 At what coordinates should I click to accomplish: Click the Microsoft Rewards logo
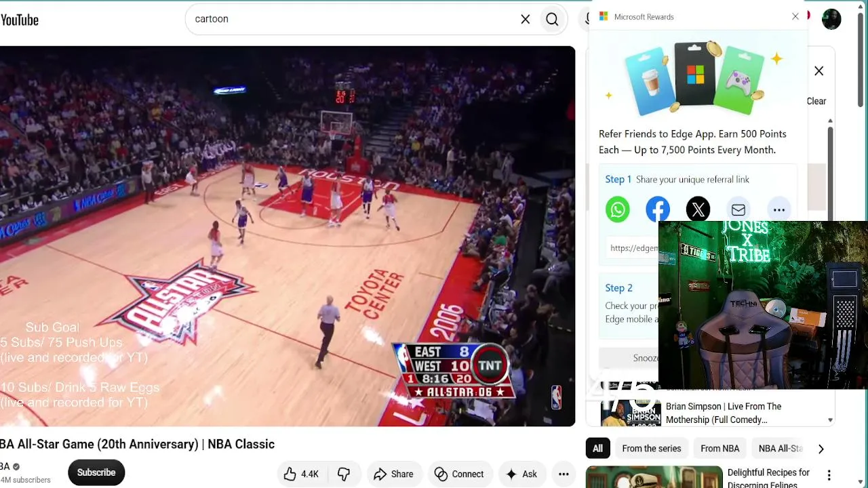click(604, 16)
